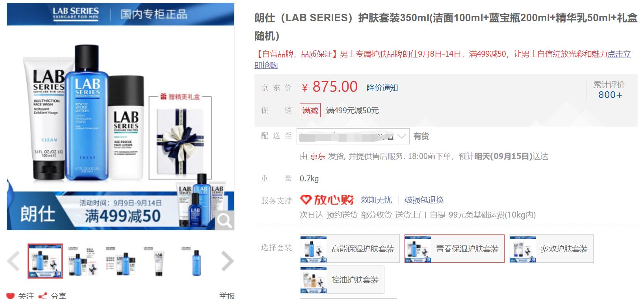The width and height of the screenshot is (644, 299).
Task: Show previous thumbnails with left arrow
Action: pyautogui.click(x=13, y=261)
